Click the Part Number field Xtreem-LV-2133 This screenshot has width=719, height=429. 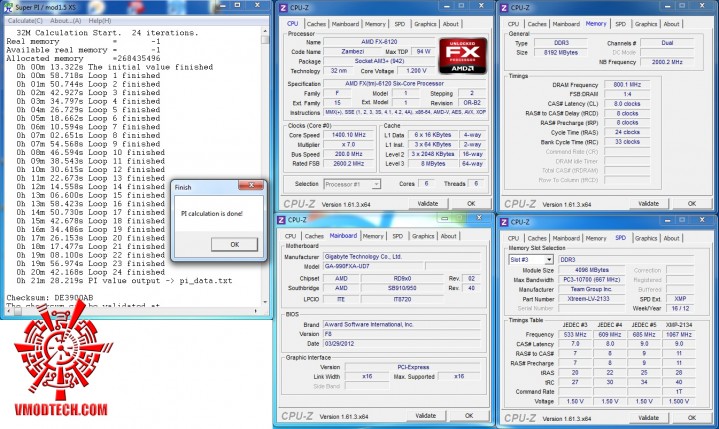coord(591,299)
